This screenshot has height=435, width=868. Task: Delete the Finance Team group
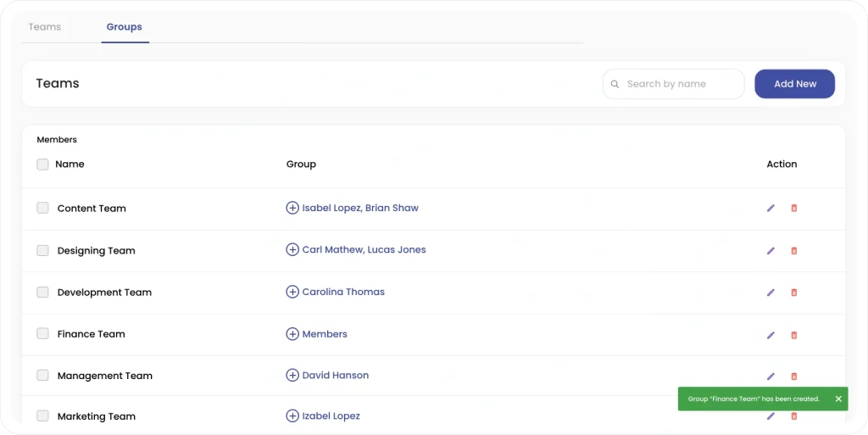(793, 335)
